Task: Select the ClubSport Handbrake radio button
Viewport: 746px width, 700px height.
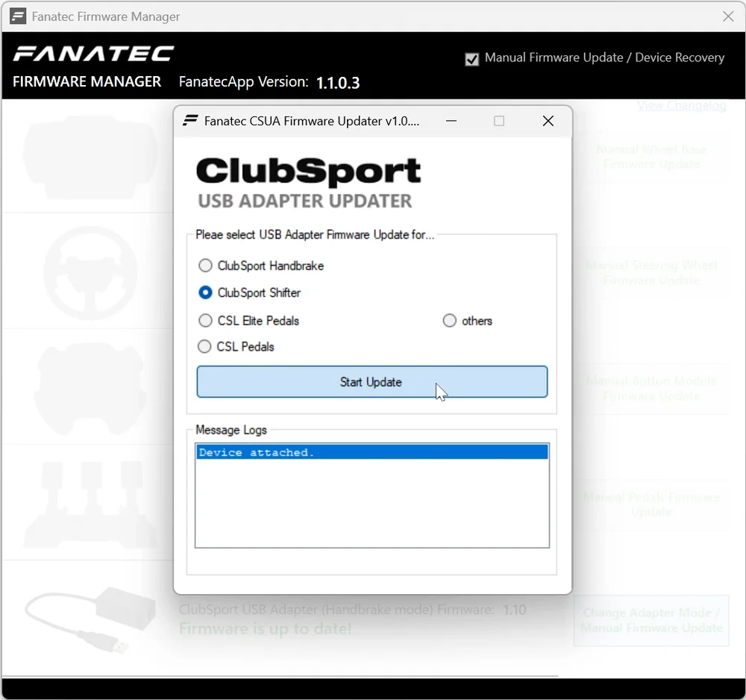Action: click(205, 266)
